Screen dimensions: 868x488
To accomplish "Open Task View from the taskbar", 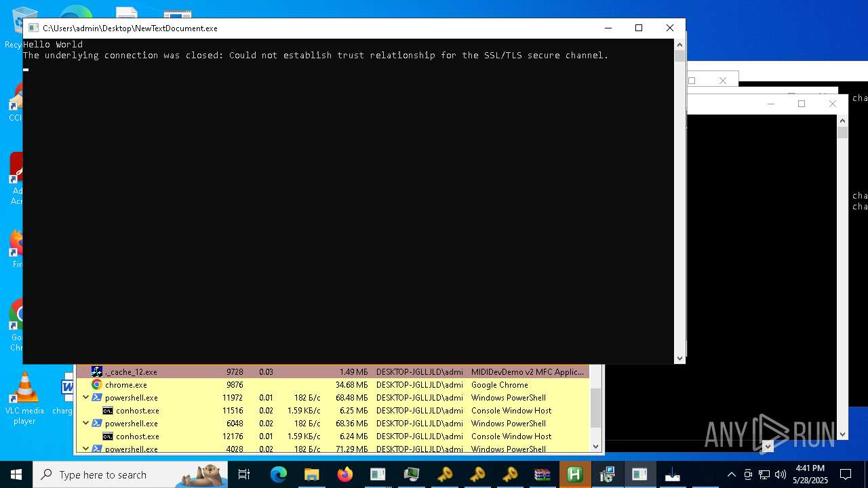I will 244,474.
